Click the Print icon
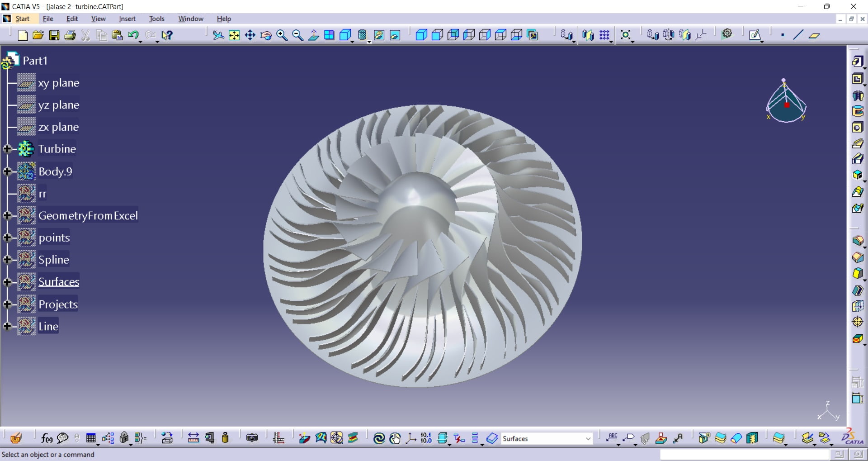The height and width of the screenshot is (461, 868). [x=70, y=35]
